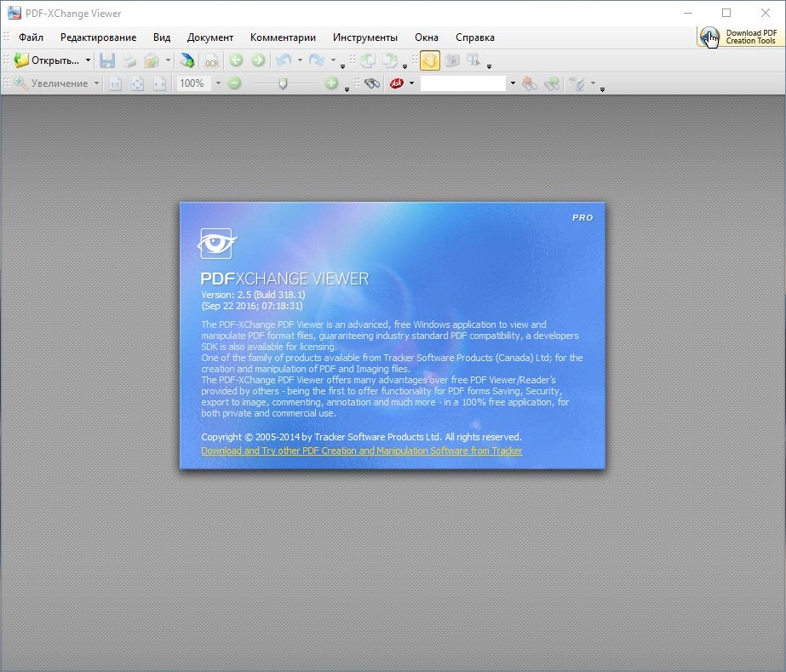
Task: Click the search options funnel icon
Action: point(577,83)
